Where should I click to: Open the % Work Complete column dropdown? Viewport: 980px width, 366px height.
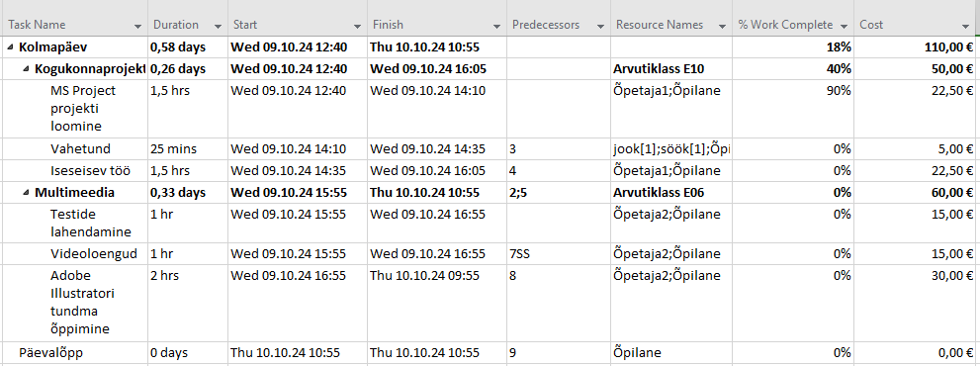coord(844,26)
